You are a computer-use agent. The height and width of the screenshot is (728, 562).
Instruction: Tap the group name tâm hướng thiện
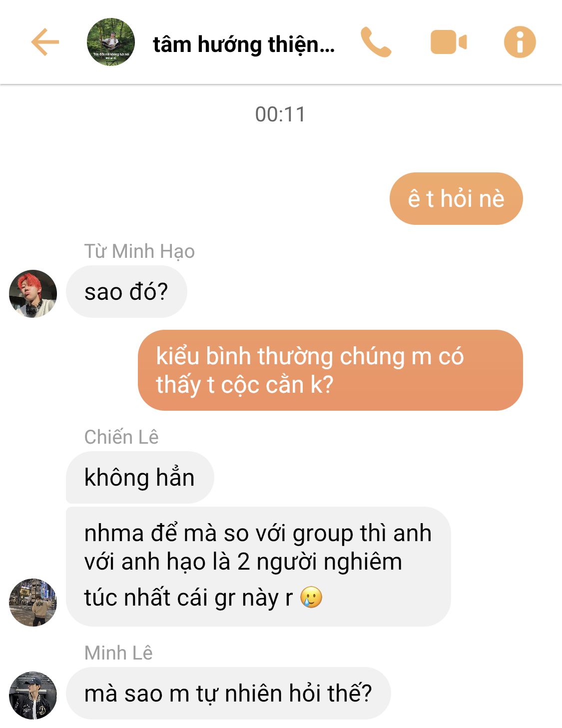244,44
